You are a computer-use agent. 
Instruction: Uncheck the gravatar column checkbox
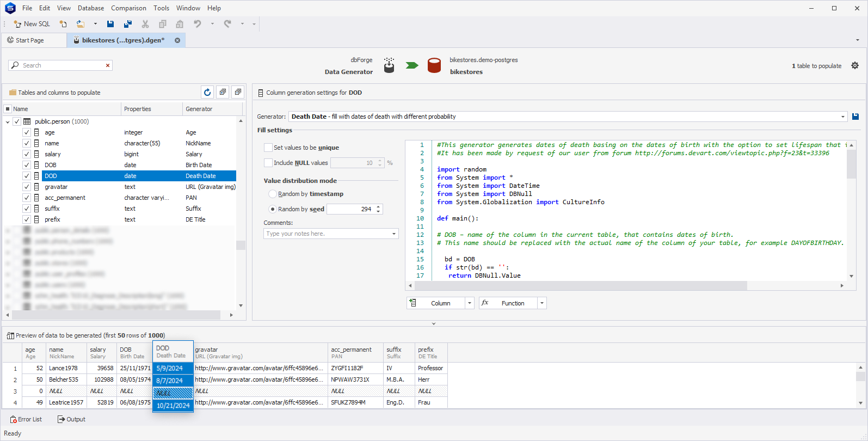point(27,187)
